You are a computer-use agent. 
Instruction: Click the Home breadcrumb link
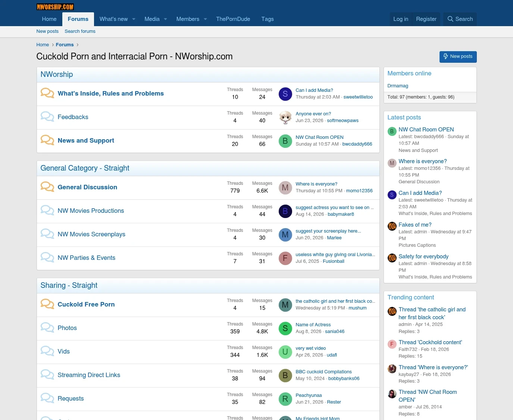[x=43, y=45]
